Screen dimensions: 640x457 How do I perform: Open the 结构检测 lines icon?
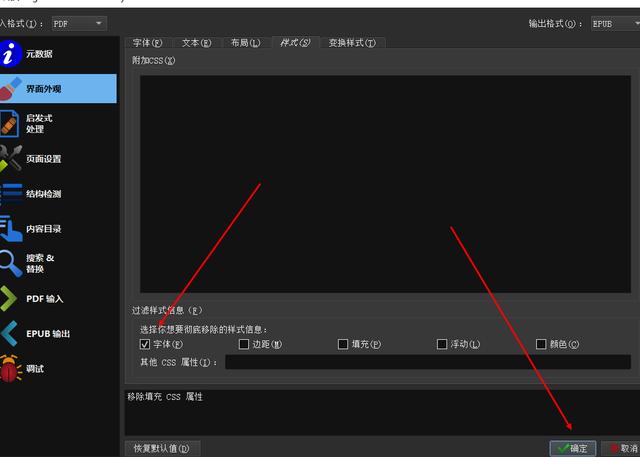11,193
